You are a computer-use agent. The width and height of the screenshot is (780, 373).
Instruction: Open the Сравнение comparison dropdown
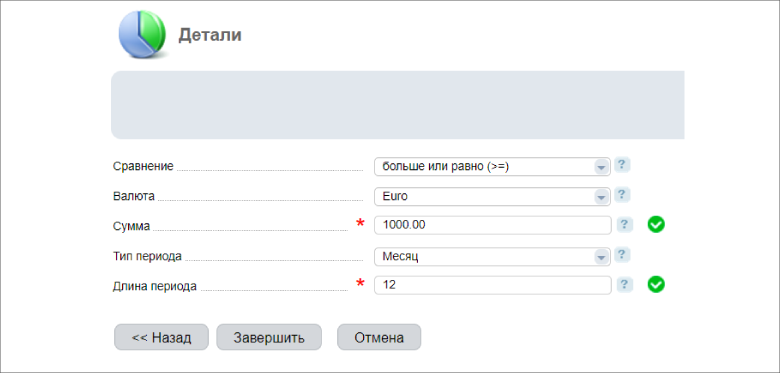coord(492,167)
